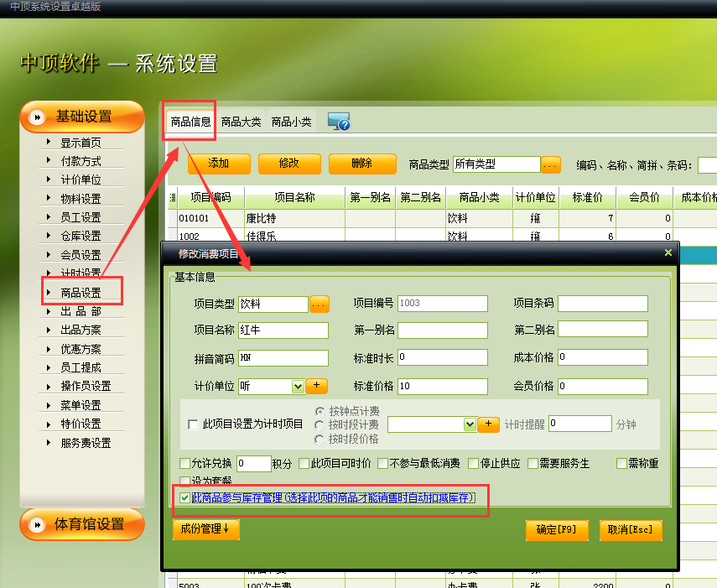Viewport: 717px width, 588px height.
Task: Switch to 商品大类 tab
Action: coord(241,122)
